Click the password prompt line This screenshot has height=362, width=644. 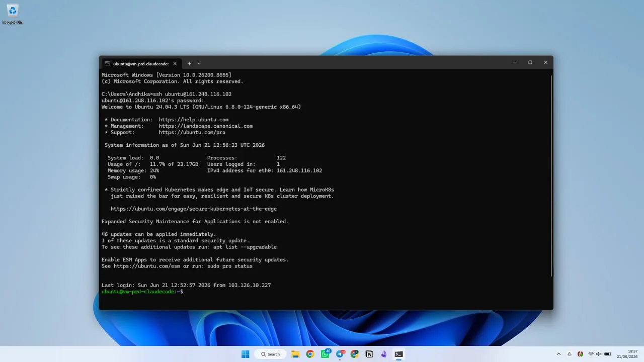pyautogui.click(x=153, y=101)
